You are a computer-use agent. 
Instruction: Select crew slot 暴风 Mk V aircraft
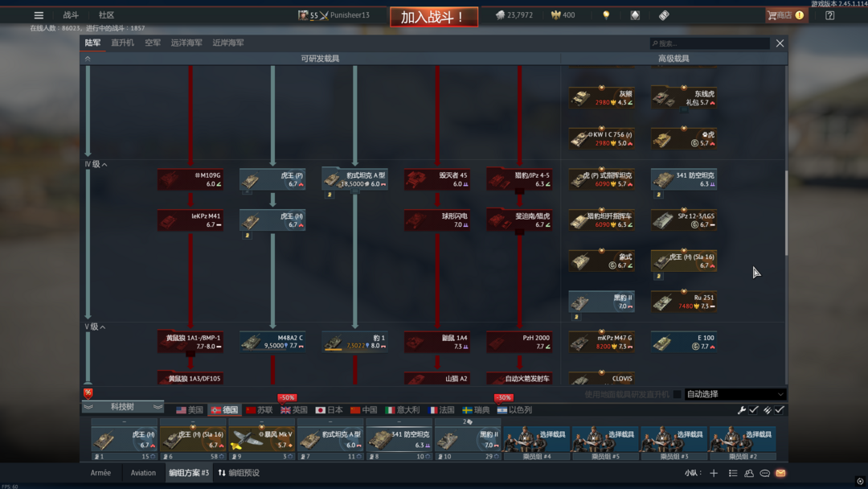click(261, 440)
